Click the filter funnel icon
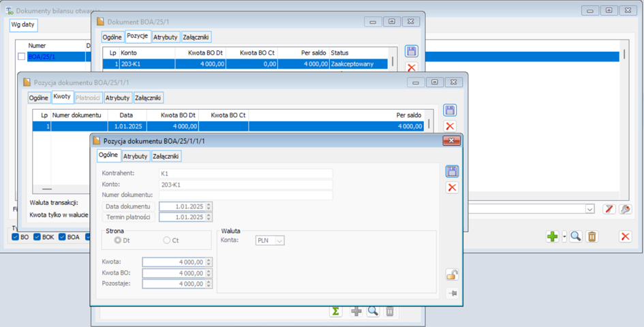The image size is (644, 327). pos(609,209)
